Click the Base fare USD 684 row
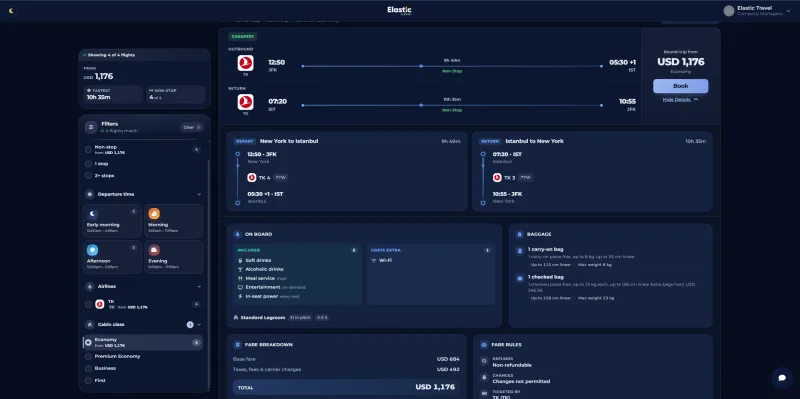This screenshot has height=399, width=800. tap(346, 359)
